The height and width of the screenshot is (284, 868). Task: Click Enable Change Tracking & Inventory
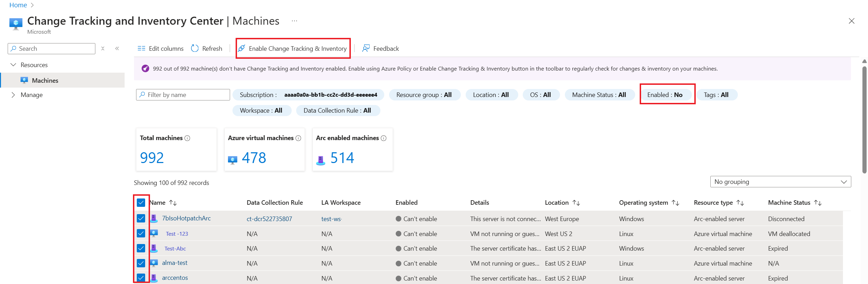[293, 48]
